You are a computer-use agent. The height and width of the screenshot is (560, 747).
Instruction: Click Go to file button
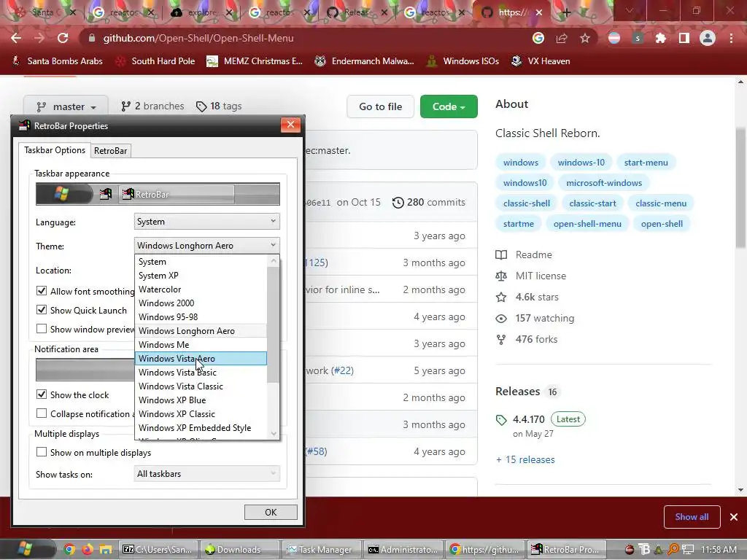(381, 106)
